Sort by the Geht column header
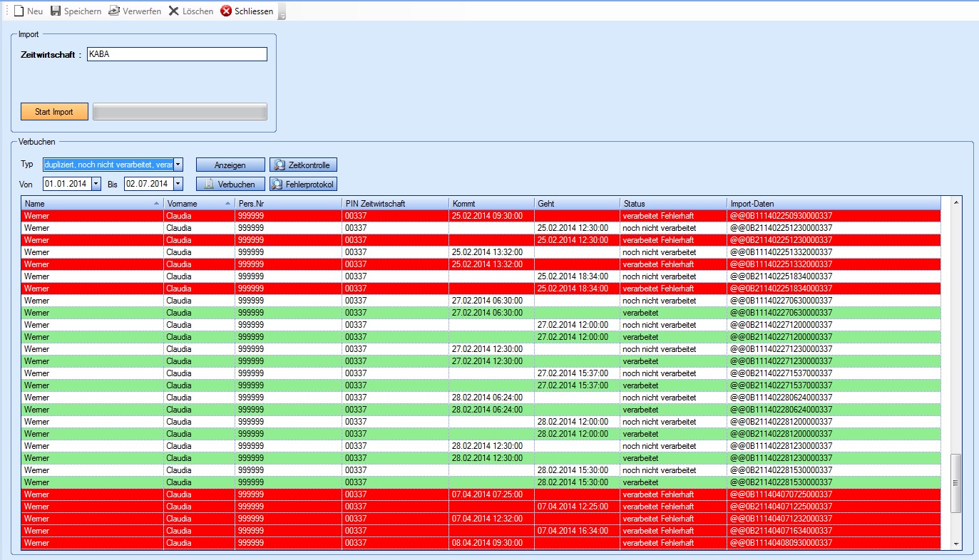The width and height of the screenshot is (979, 560). point(577,203)
